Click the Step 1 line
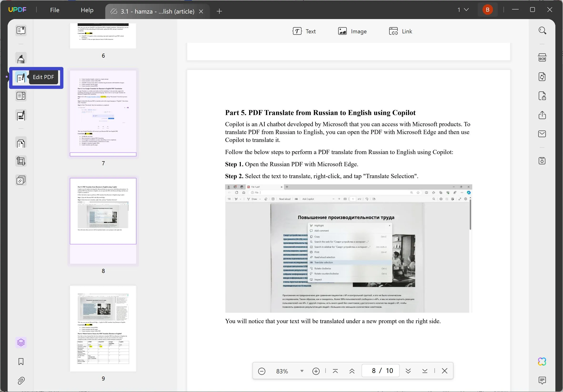The width and height of the screenshot is (563, 392). [292, 164]
